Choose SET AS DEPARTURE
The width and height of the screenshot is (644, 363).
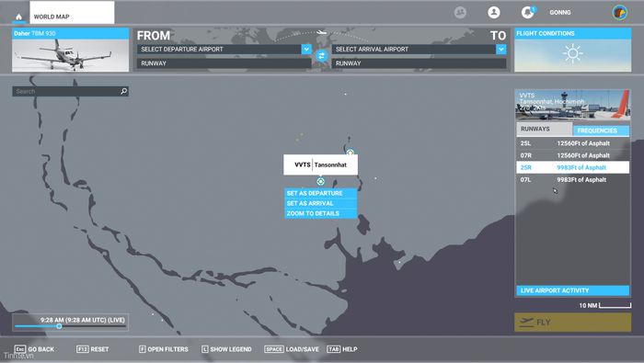click(320, 193)
